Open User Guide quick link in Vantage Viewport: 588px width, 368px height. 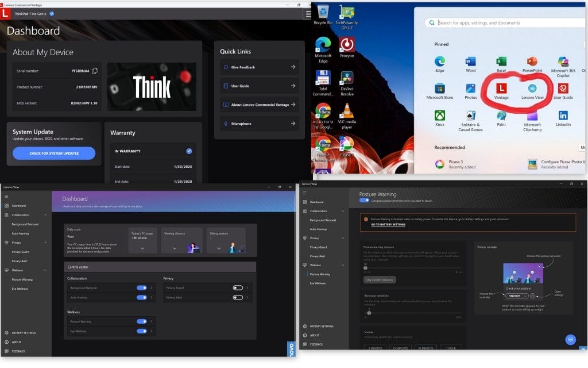[259, 86]
